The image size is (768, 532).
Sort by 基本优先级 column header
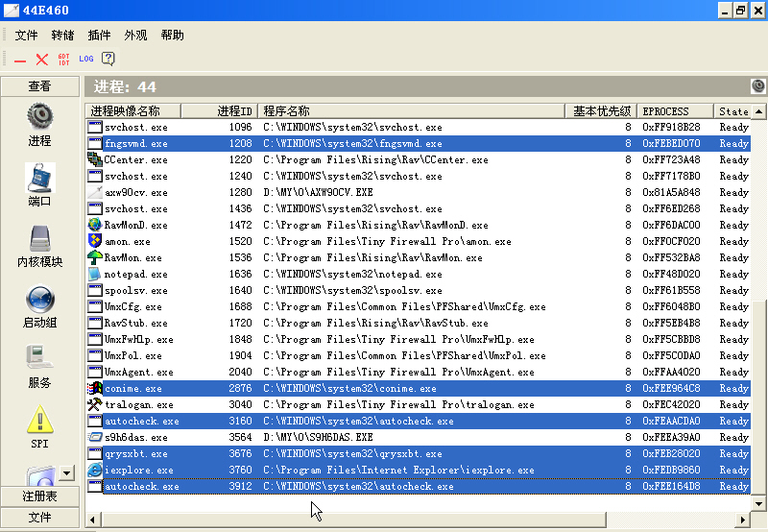click(601, 111)
